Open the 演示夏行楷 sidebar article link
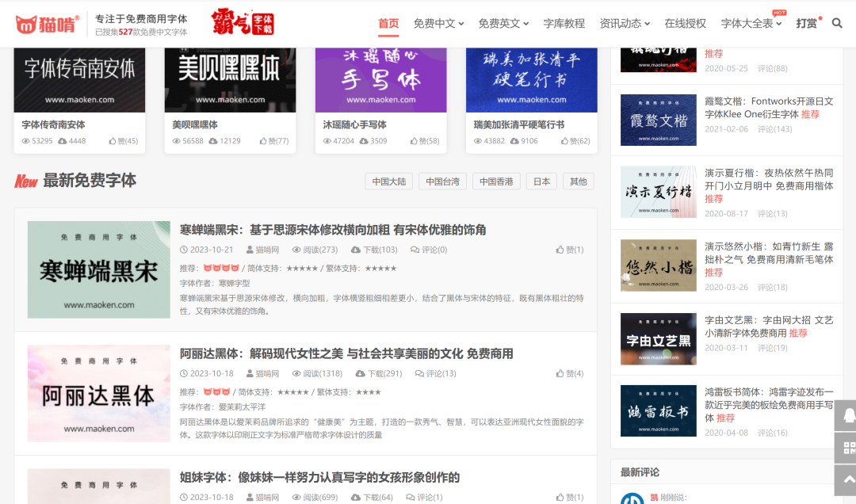 [769, 185]
